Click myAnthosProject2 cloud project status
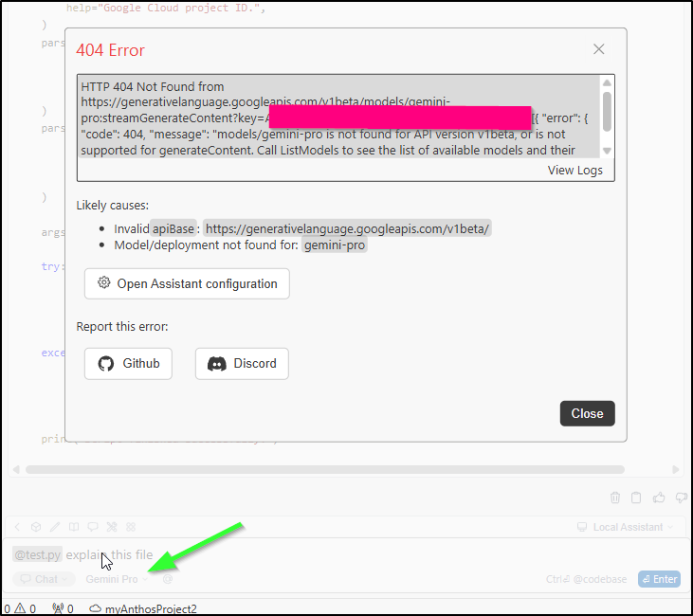693x616 pixels. point(143,609)
